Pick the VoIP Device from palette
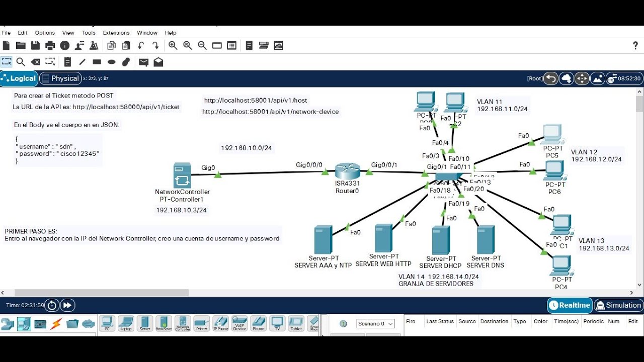Viewport: 644px width, 362px height. [239, 323]
